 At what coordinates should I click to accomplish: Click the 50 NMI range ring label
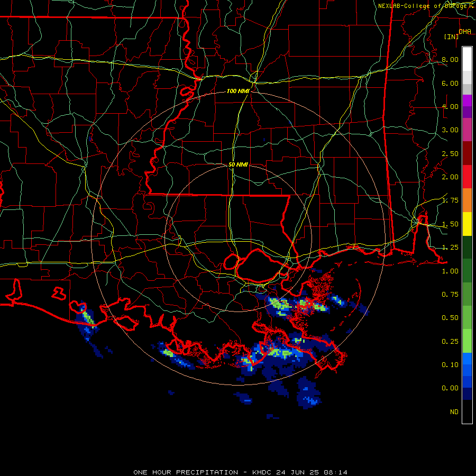click(x=238, y=164)
